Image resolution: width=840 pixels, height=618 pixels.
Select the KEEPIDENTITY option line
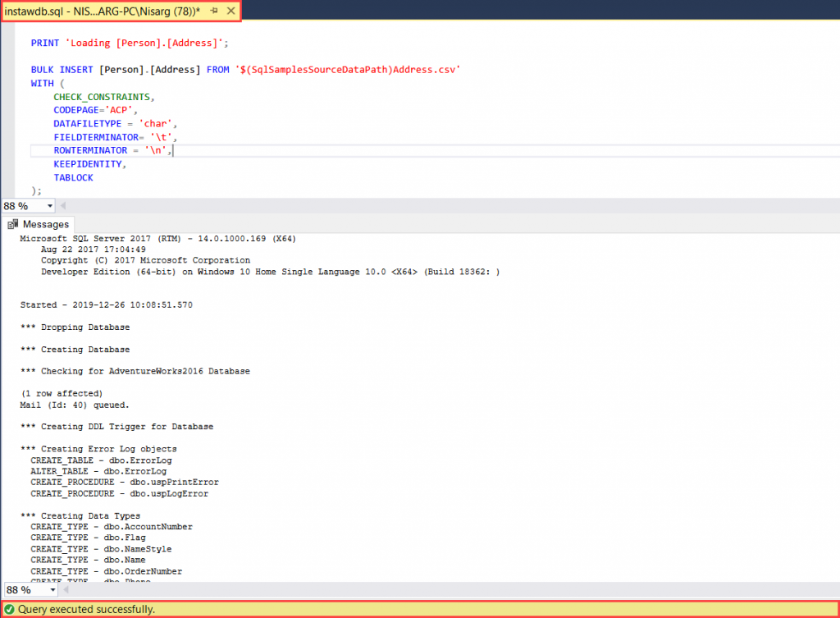(x=88, y=163)
